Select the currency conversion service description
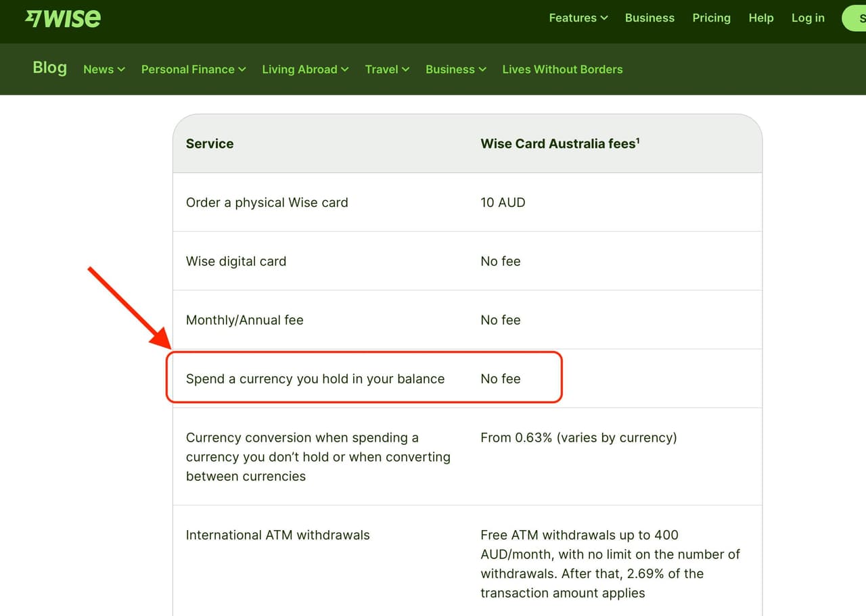Image resolution: width=866 pixels, height=616 pixels. pyautogui.click(x=318, y=456)
